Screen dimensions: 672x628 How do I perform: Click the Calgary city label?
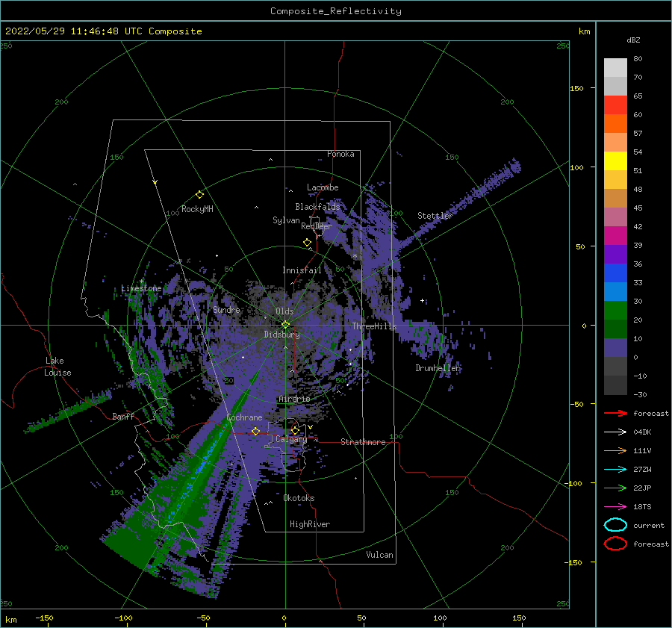coord(291,439)
